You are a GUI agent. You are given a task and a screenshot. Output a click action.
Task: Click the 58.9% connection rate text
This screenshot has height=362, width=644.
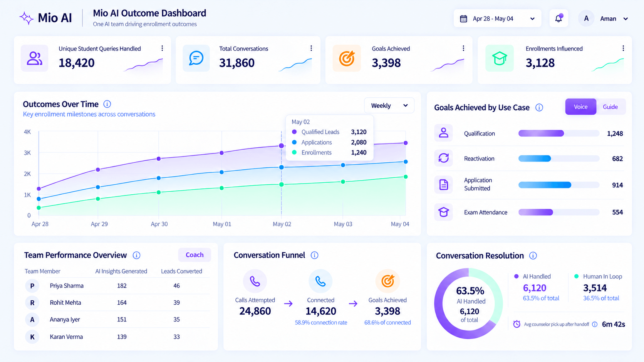(321, 323)
